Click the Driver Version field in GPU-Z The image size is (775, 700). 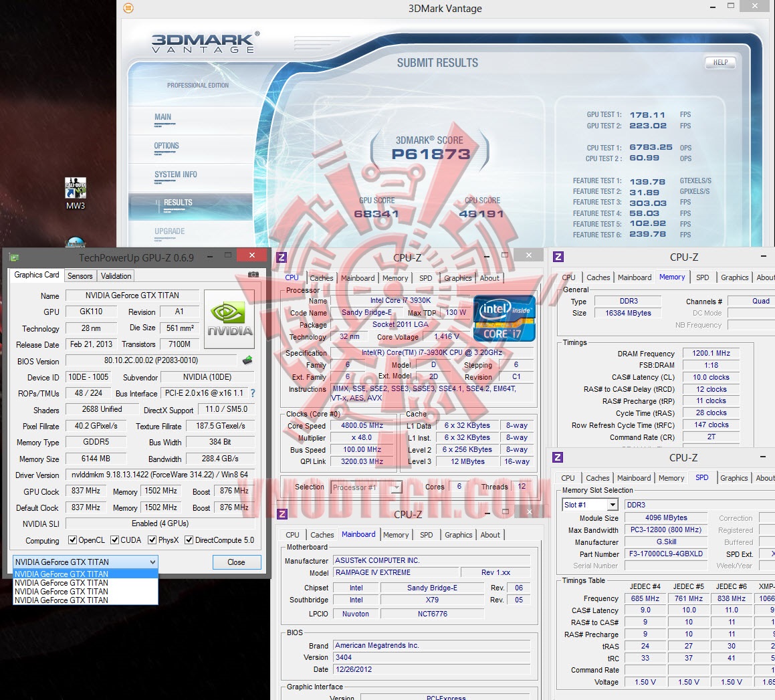tap(160, 475)
